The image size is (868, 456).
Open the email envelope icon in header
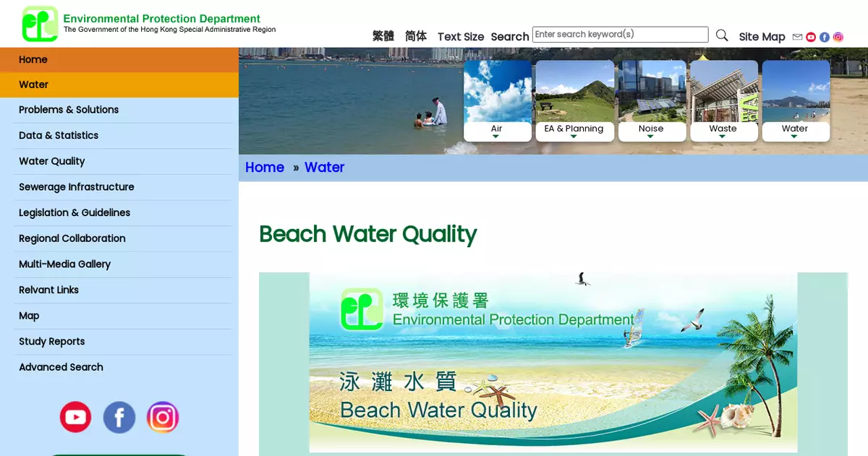coord(797,37)
